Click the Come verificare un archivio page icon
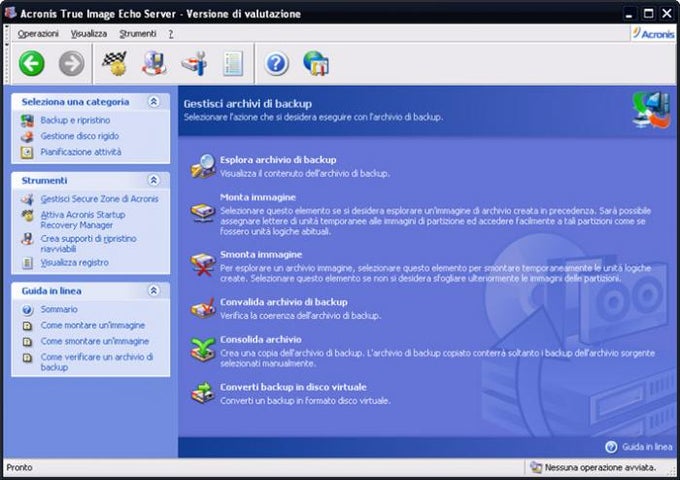This screenshot has width=680, height=480. pos(27,358)
